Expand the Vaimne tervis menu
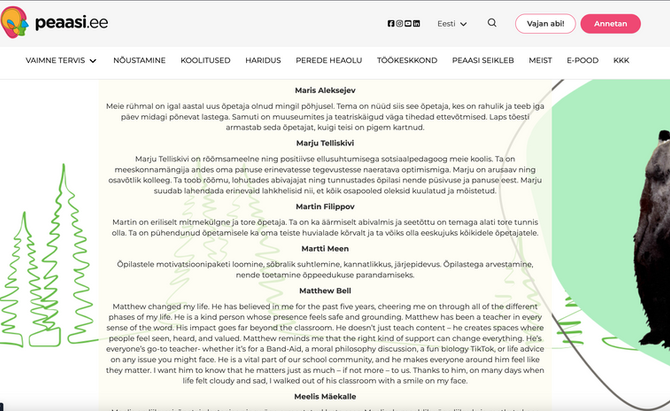The width and height of the screenshot is (670, 411). [x=61, y=61]
